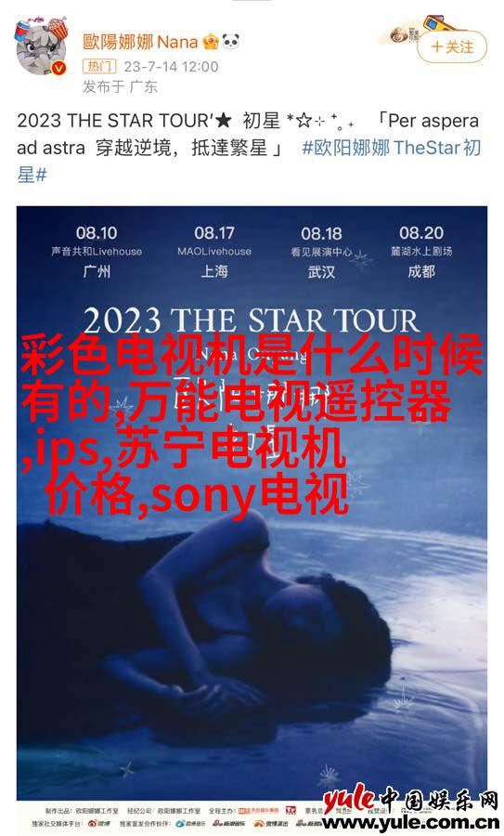Click the 08.17 上海 MAOLivehouse date
The image size is (504, 836).
click(214, 252)
